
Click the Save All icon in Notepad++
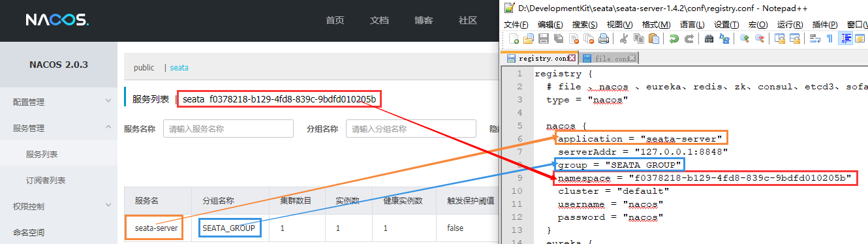559,38
